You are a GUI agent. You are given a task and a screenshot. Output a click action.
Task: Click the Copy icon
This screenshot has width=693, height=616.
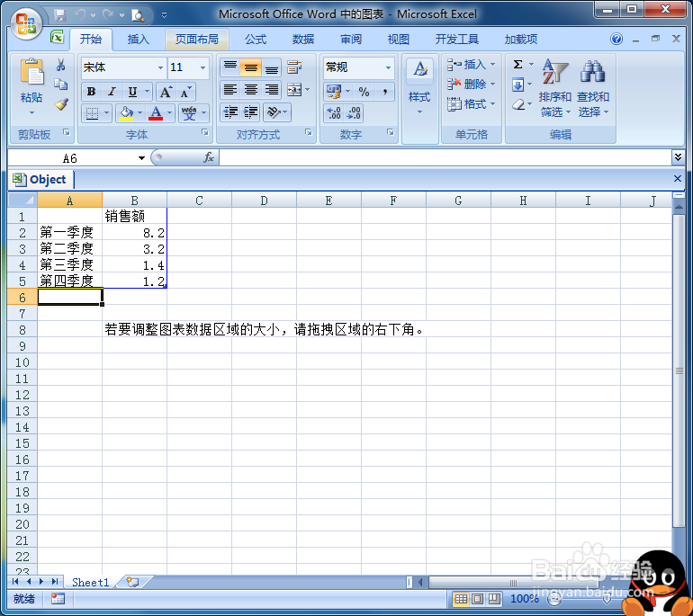tap(61, 85)
